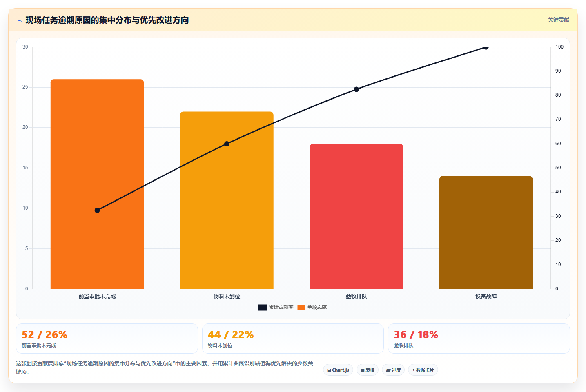Click the description paragraph starting with 这张图按贡献度排序
The width and height of the screenshot is (586, 392).
coord(165,368)
